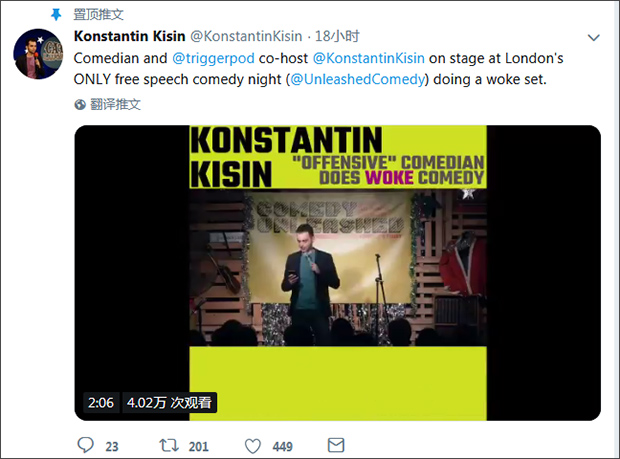This screenshot has width=620, height=459.
Task: Click the pinned tweet pin icon
Action: (55, 15)
